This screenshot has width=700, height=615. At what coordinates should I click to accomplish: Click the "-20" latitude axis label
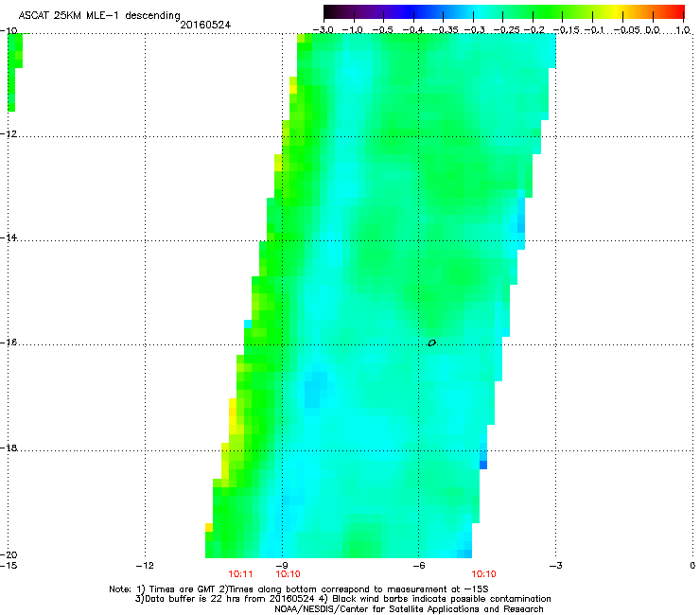pos(9,554)
